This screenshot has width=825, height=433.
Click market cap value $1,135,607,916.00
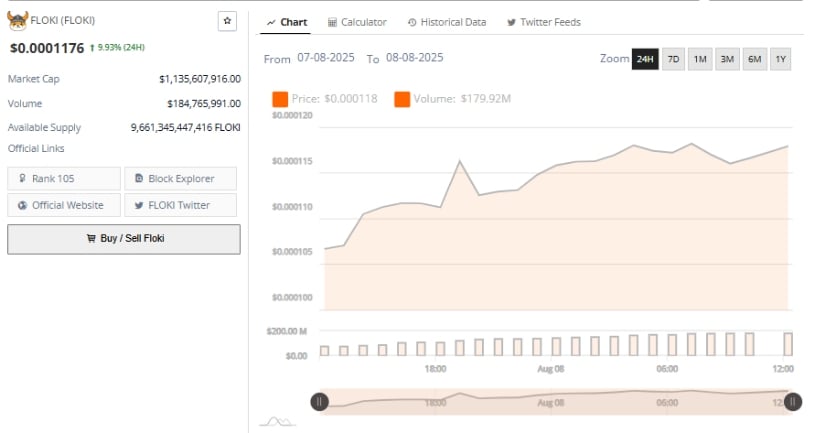[x=200, y=79]
